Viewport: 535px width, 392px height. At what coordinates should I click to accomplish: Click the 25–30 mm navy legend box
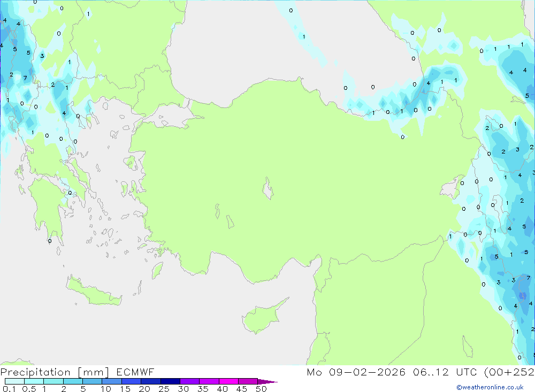(170, 381)
